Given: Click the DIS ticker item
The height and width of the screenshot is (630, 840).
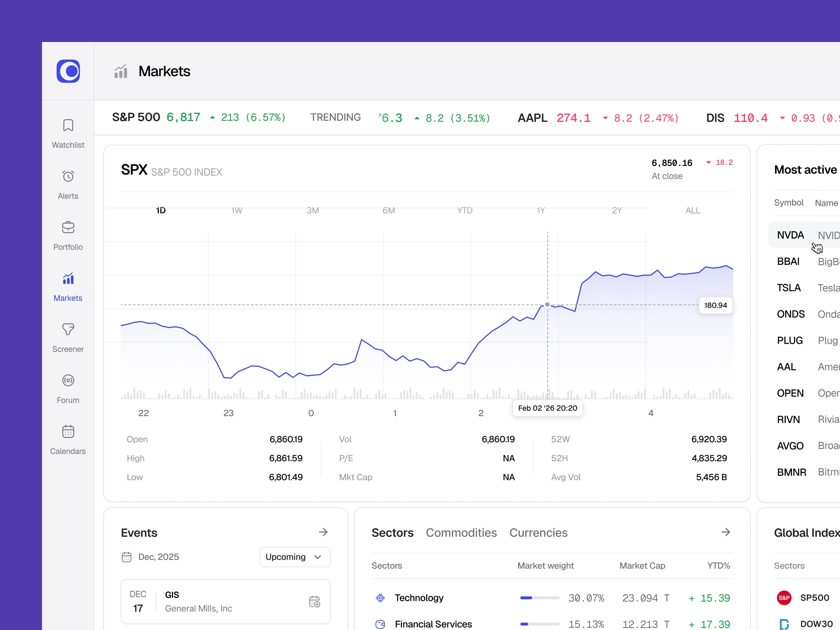Looking at the screenshot, I should pyautogui.click(x=773, y=118).
